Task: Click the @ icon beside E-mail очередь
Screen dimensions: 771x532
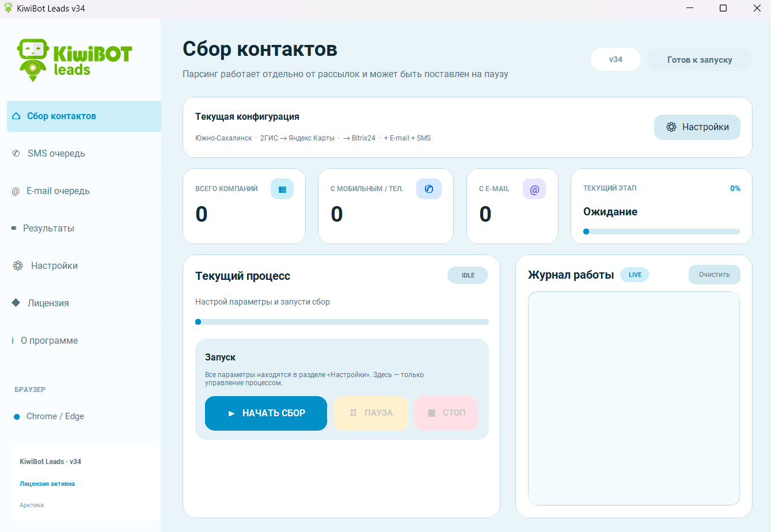Action: 16,191
